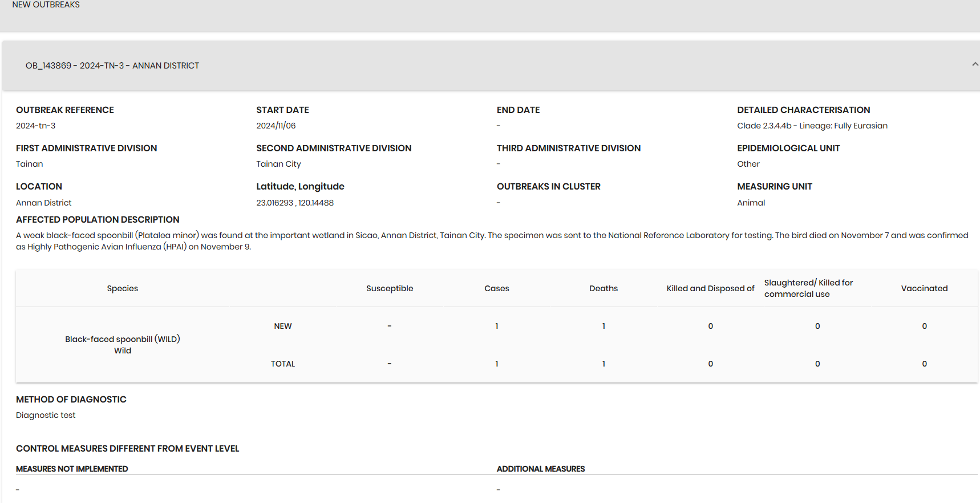Click the coordinates value 23.016293, 120.14488
This screenshot has height=503, width=980.
[295, 203]
